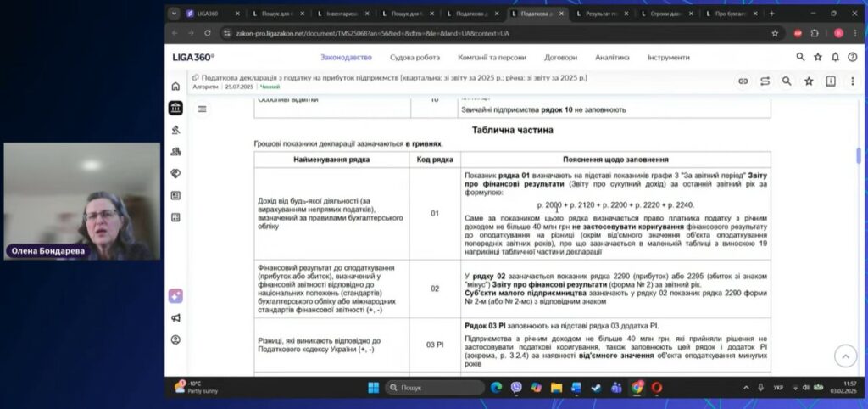Open the help question mark icon
The image size is (868, 409).
pos(852,57)
